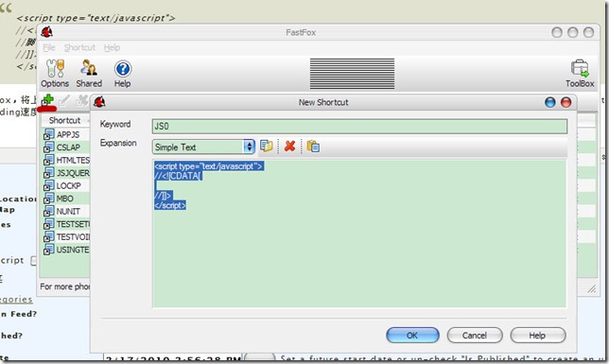Click the green plus add-shortcut icon
The image size is (609, 364).
47,100
